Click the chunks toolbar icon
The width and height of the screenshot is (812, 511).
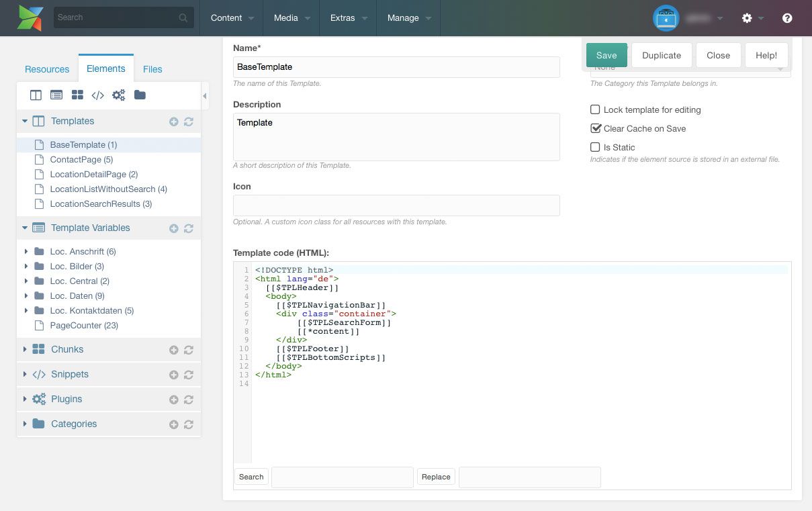click(77, 95)
